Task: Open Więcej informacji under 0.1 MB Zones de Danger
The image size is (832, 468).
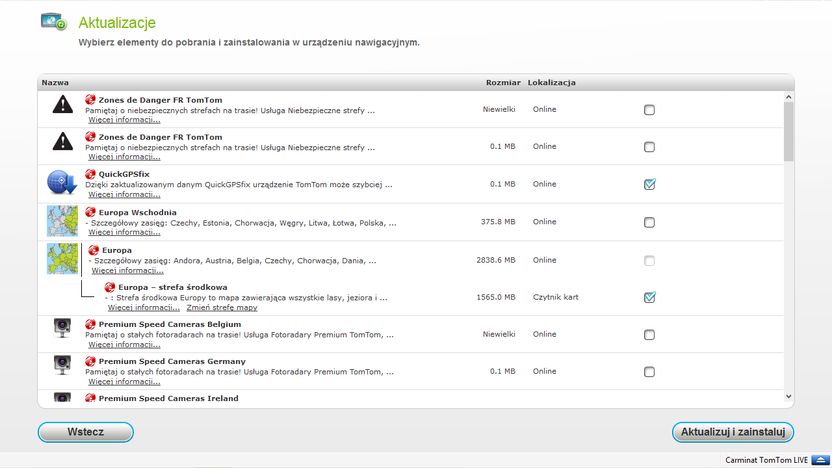Action: (x=124, y=157)
